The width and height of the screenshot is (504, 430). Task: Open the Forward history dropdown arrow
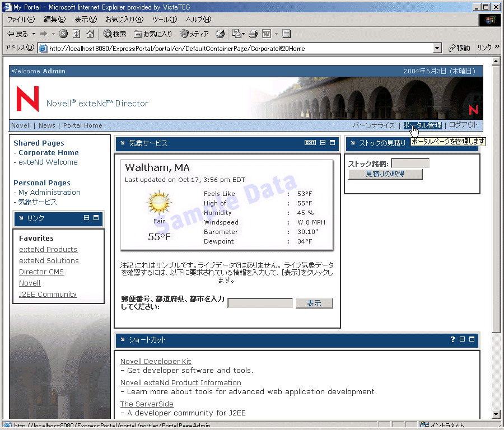[x=53, y=34]
